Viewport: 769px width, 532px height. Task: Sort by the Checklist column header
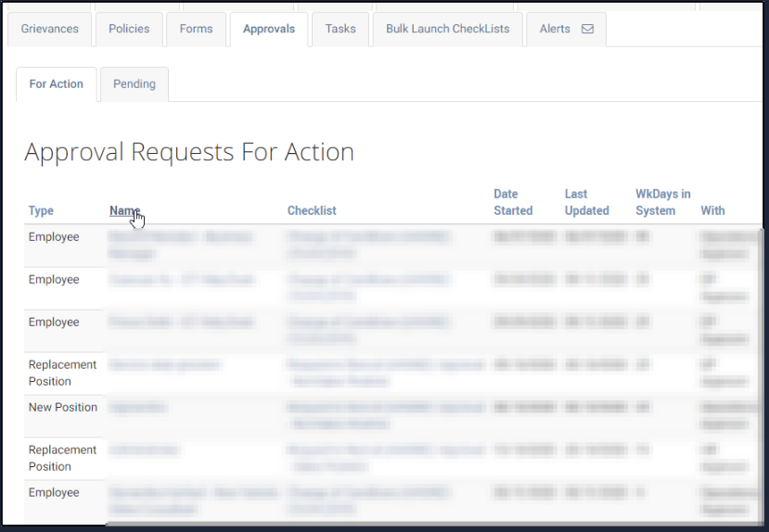pyautogui.click(x=312, y=210)
